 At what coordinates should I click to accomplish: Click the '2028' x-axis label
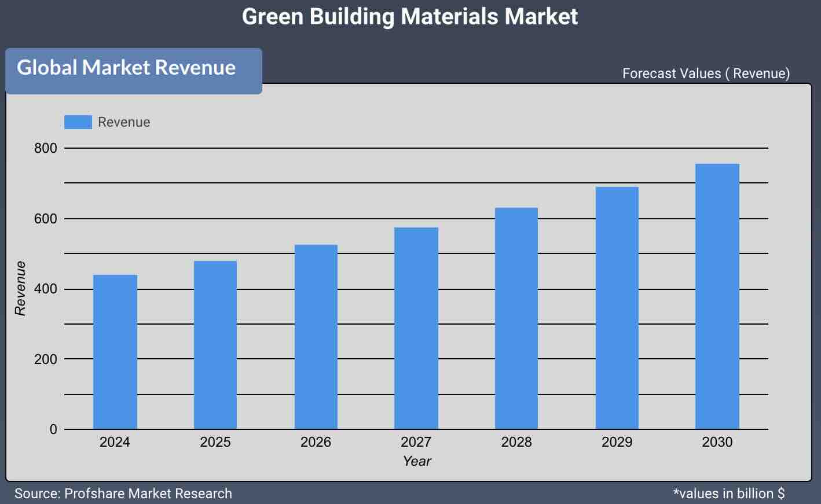(x=516, y=442)
